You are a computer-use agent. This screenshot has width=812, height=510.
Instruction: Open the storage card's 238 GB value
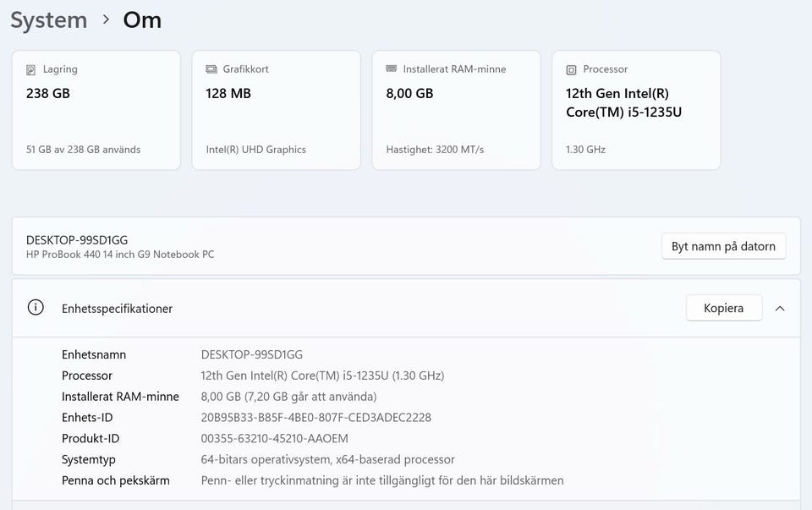(48, 93)
